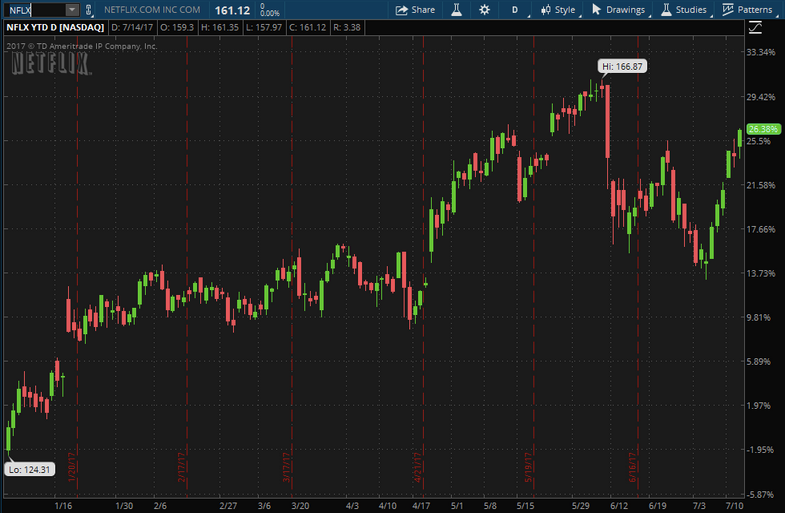Open the Drawings menu

[x=619, y=10]
